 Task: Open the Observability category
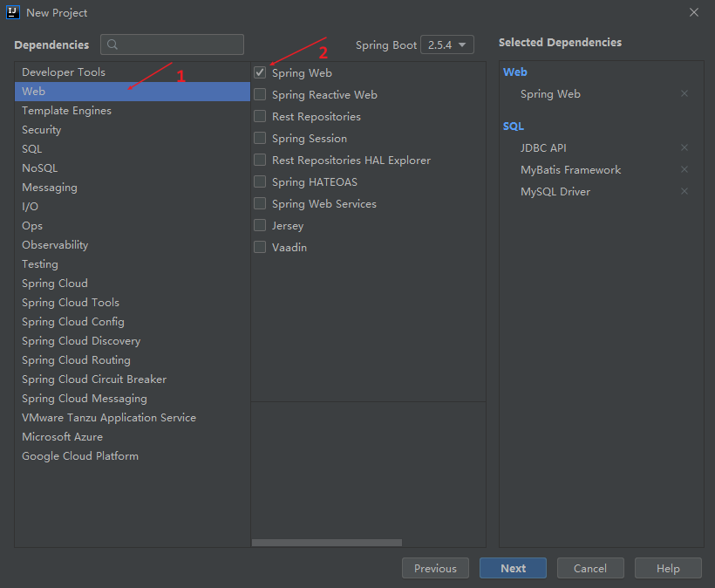[x=133, y=244]
